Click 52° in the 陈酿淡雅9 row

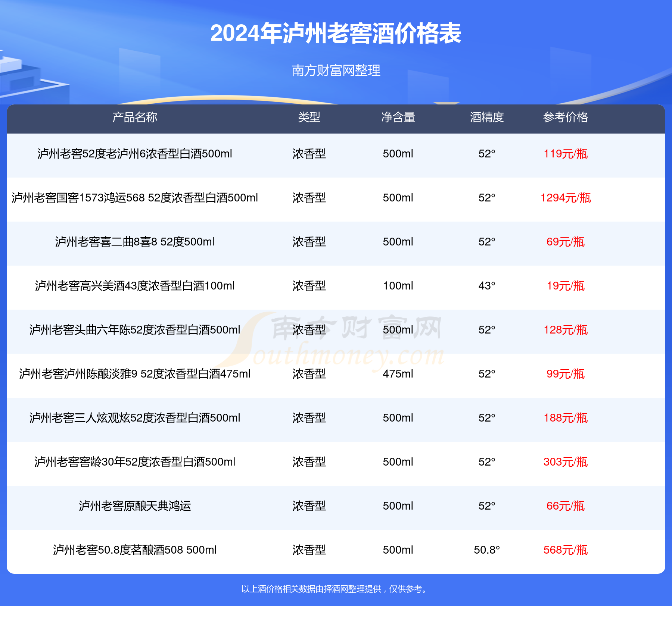pos(487,374)
